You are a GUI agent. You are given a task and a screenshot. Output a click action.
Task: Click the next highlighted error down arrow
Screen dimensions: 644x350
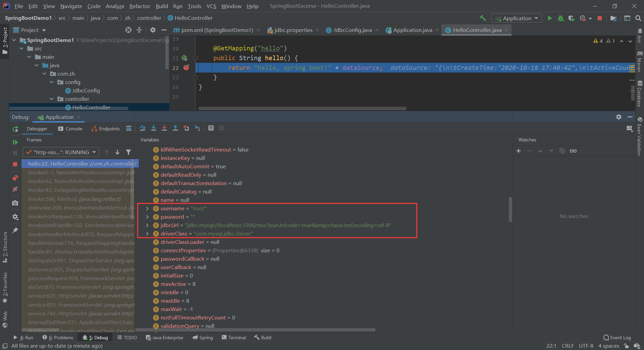[630, 41]
